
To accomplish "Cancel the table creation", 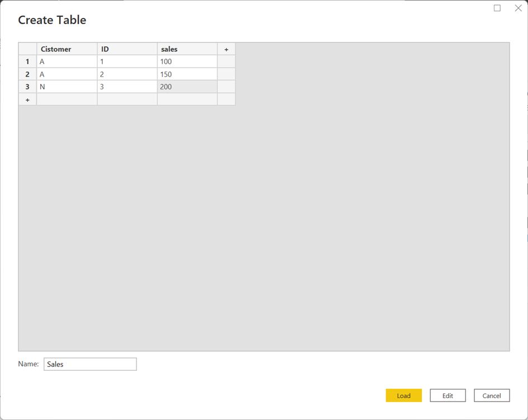I will point(492,395).
